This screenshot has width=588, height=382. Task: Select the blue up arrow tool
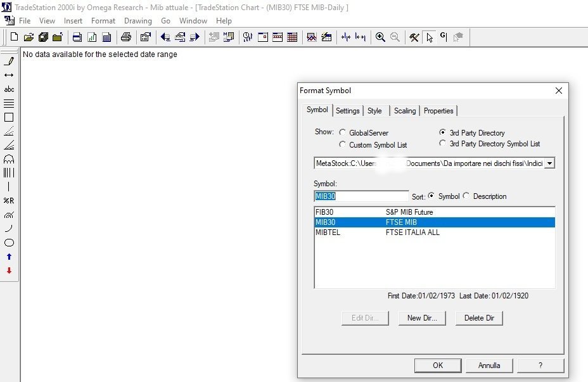coord(9,257)
